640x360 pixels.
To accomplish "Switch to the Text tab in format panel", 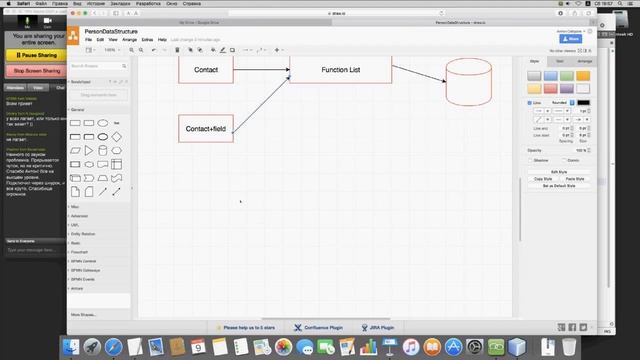I will (560, 61).
